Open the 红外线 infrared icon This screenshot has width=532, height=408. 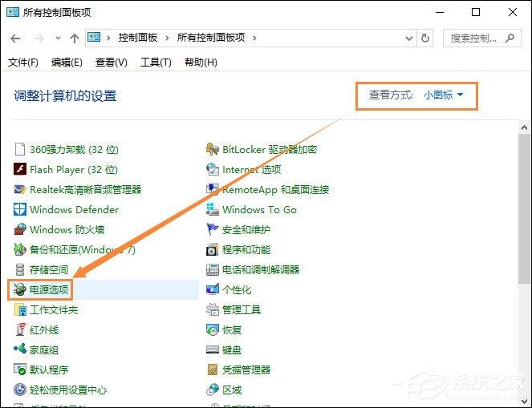pos(21,329)
